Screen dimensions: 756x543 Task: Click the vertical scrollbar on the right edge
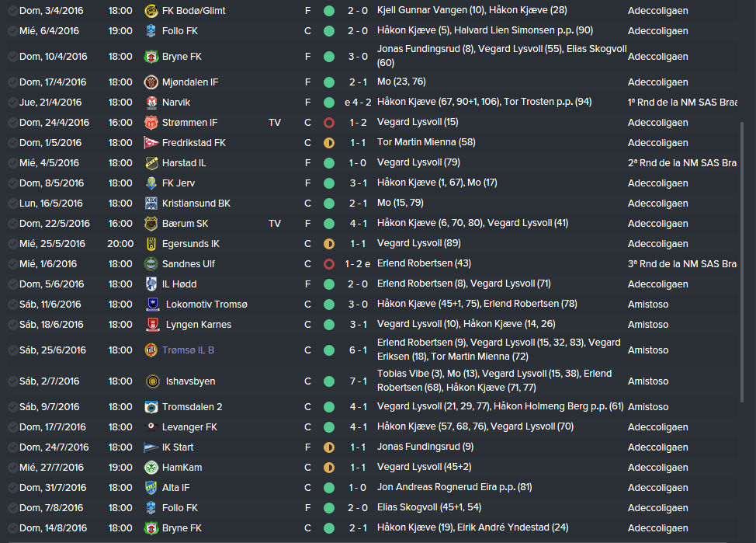click(x=742, y=262)
